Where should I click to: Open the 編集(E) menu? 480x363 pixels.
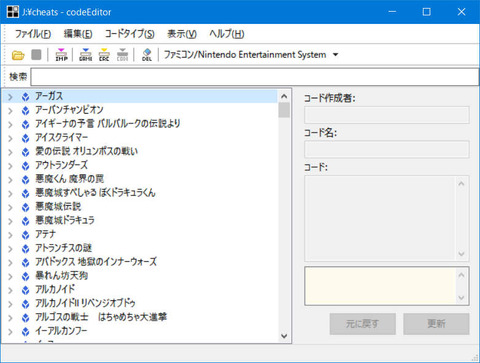click(x=78, y=34)
